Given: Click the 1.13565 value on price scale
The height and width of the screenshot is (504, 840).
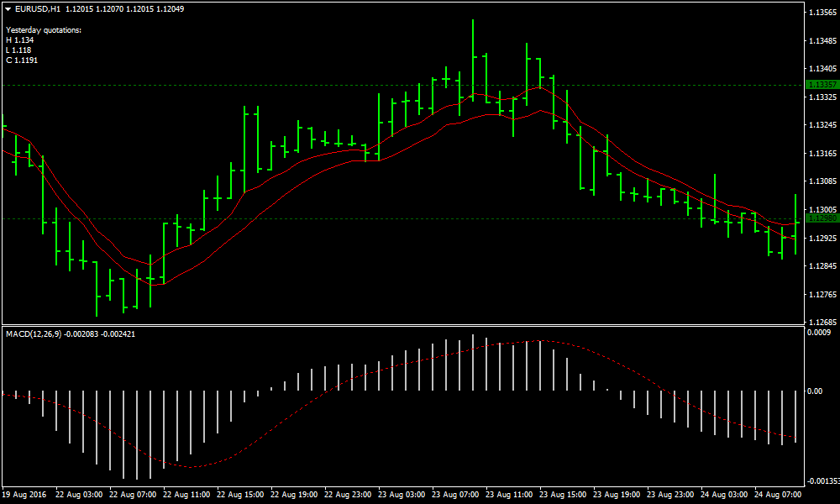Looking at the screenshot, I should (x=822, y=13).
